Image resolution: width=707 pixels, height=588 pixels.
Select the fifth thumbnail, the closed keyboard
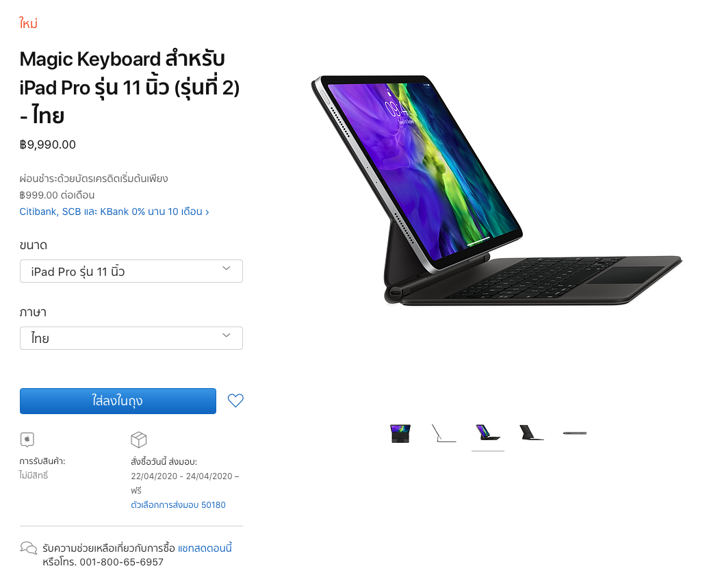pos(575,433)
